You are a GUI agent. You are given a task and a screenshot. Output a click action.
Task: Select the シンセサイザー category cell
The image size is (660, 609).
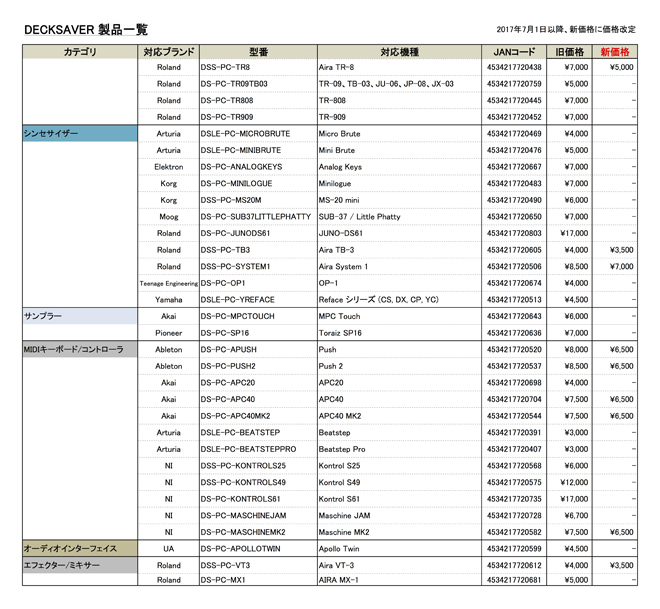point(80,134)
